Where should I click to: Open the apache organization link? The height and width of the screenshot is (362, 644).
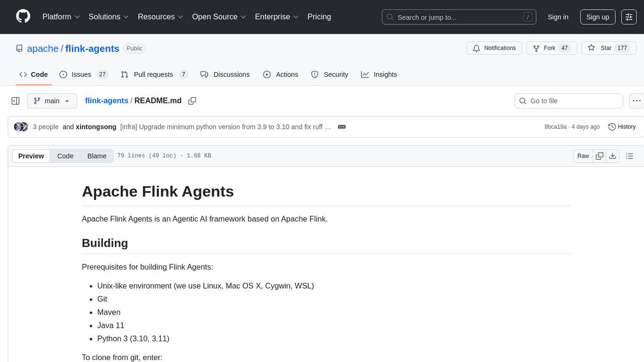[43, 48]
